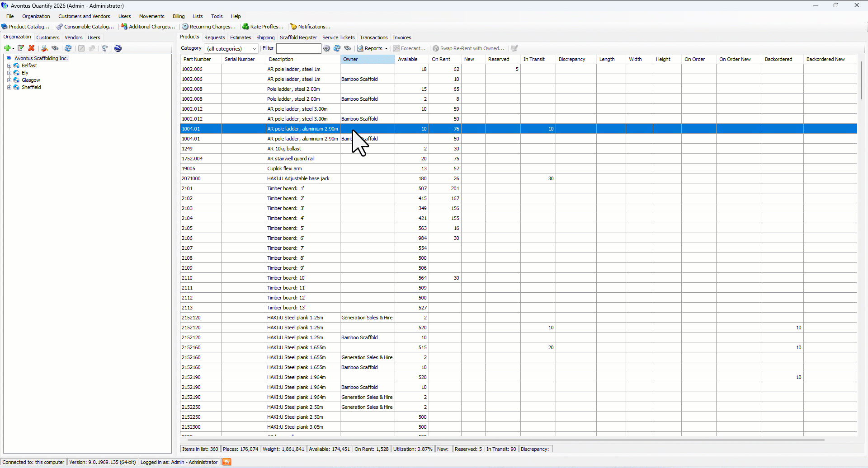The image size is (868, 468).
Task: Click the Filter text field
Action: 298,48
